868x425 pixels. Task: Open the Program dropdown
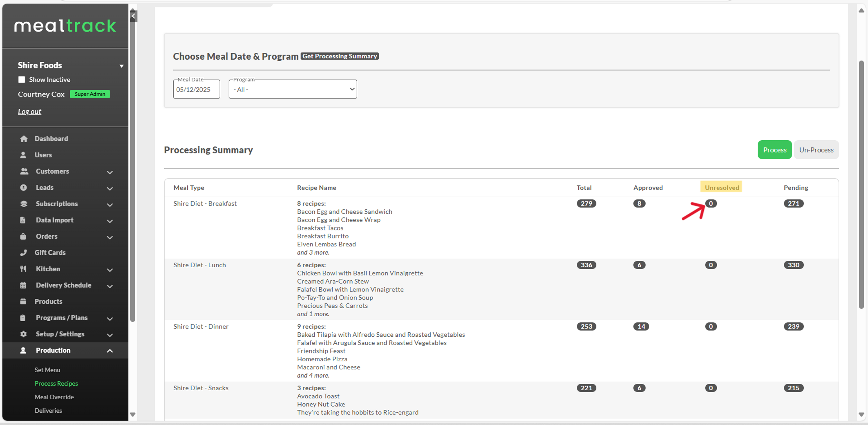point(293,89)
